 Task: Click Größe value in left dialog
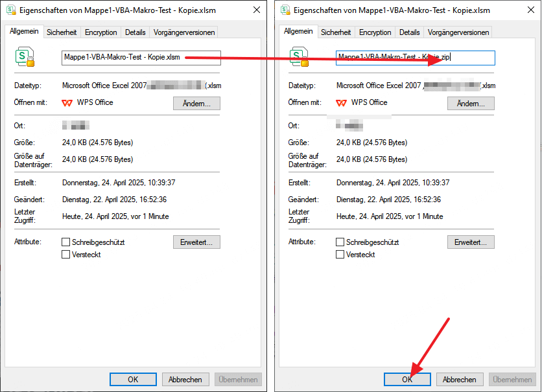pos(97,143)
